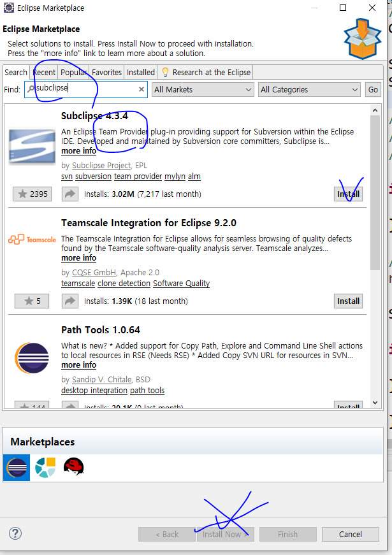Open more info link for Subclipse
Viewport: 392px width, 555px height.
point(78,151)
